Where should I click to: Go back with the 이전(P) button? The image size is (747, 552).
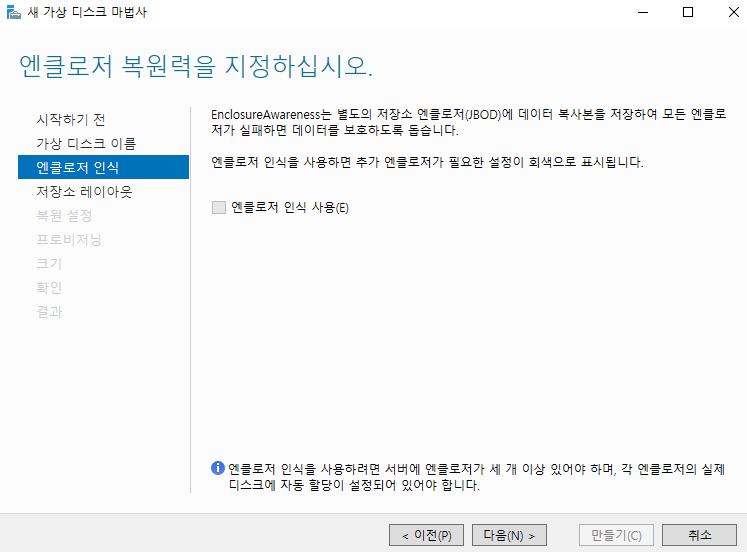[x=426, y=535]
